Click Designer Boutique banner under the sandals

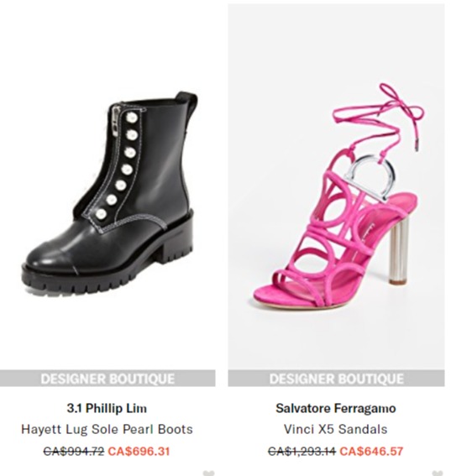coord(336,379)
